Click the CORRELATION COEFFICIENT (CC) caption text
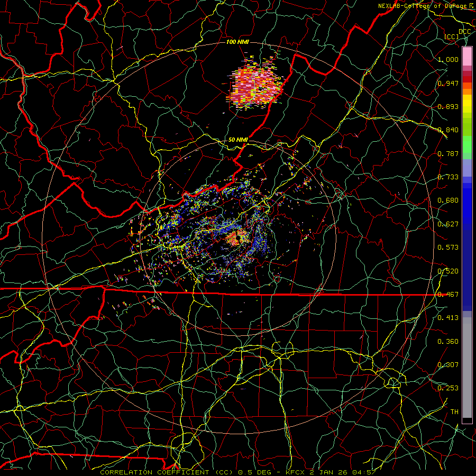 [167, 472]
